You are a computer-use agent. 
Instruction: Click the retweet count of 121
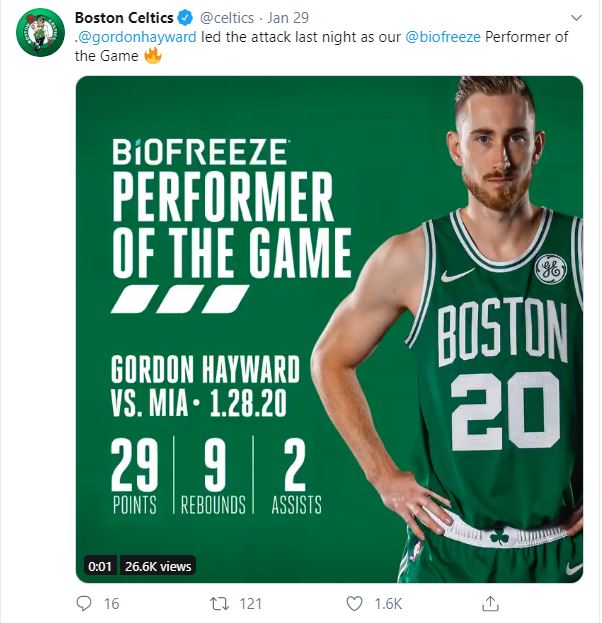[x=251, y=604]
